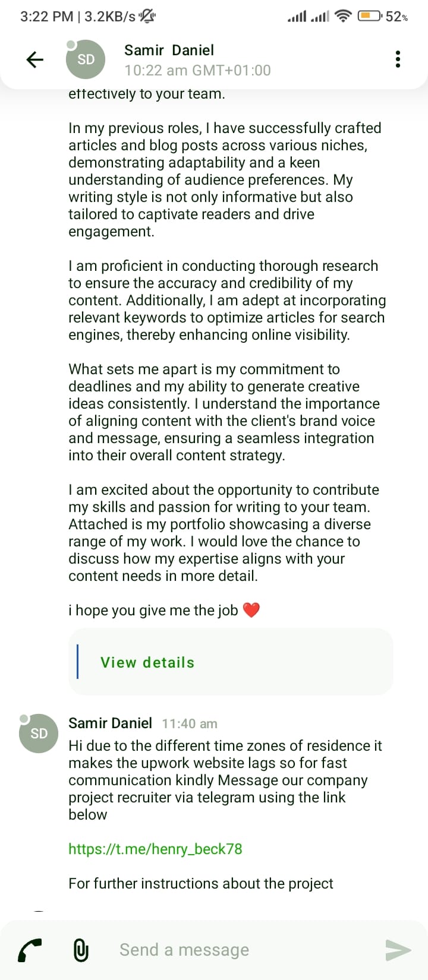Tap the SD avatar in the header
428x980 pixels.
pos(86,59)
